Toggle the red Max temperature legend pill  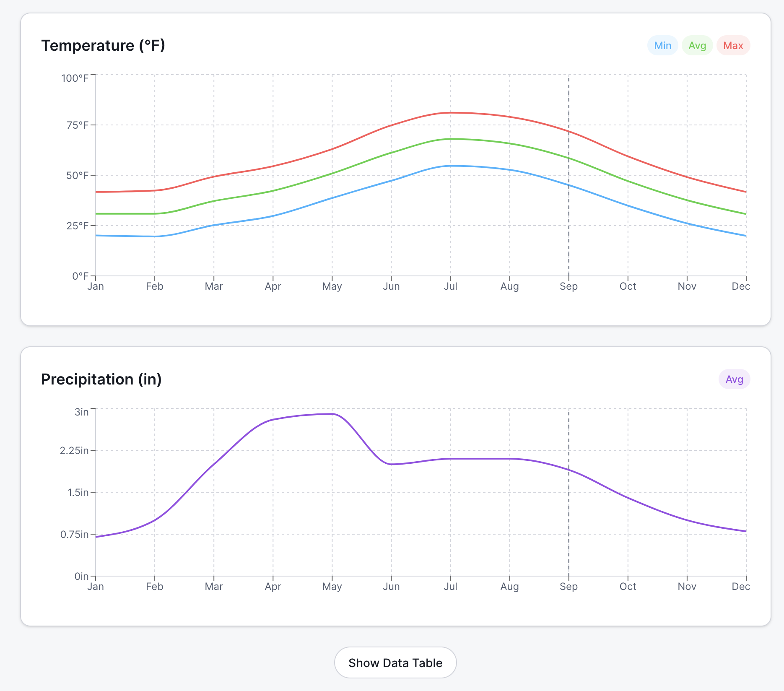[733, 46]
